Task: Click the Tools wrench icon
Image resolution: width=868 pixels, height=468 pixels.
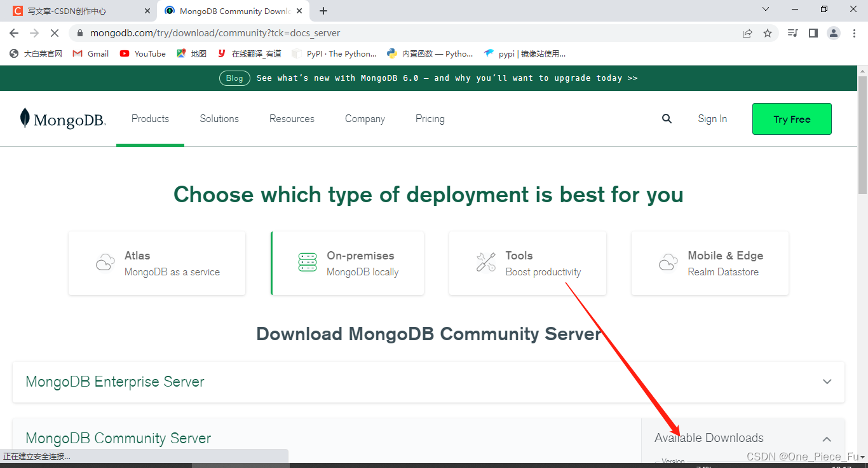Action: coord(486,263)
